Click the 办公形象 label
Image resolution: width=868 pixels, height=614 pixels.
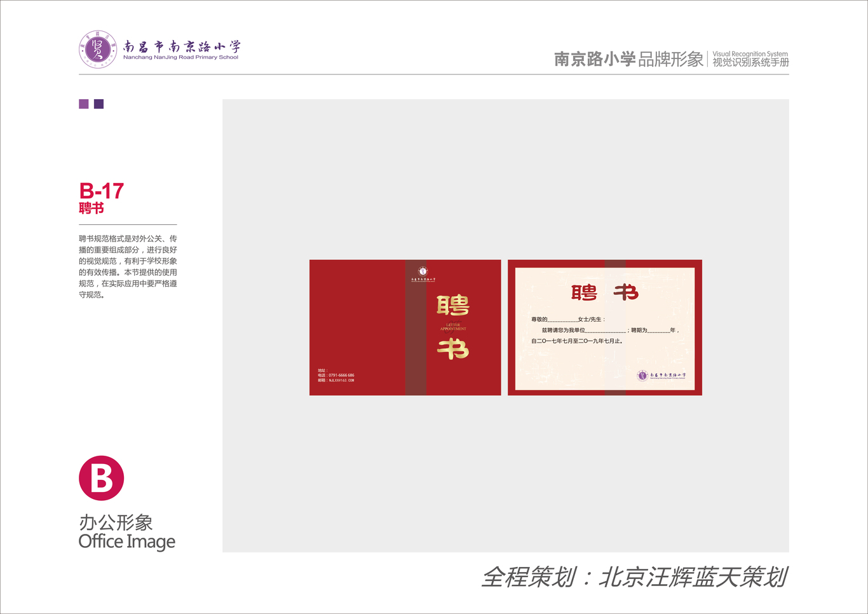tap(116, 522)
